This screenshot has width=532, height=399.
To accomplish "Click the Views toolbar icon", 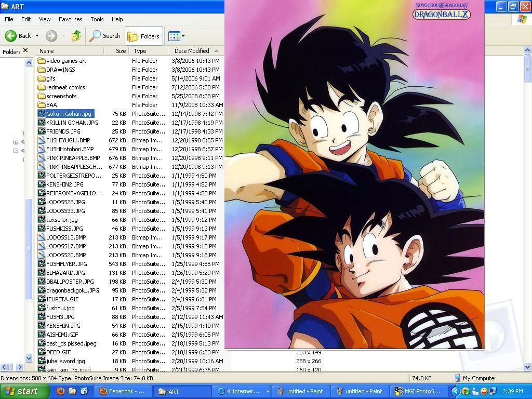I will [x=174, y=36].
